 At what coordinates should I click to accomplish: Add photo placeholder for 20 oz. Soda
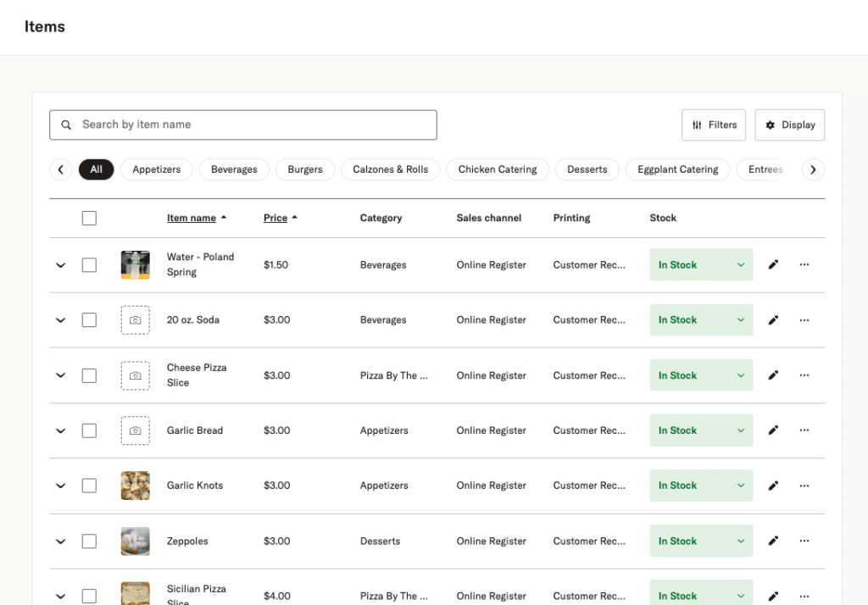[x=135, y=320]
